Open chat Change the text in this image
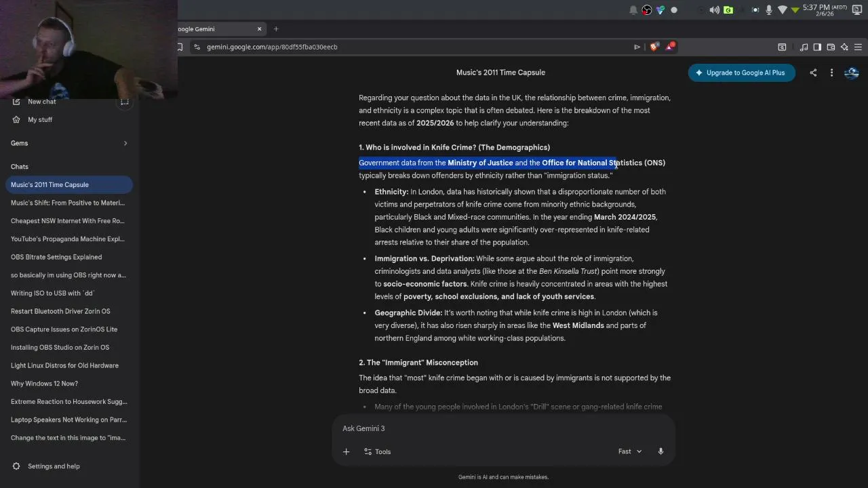This screenshot has width=868, height=488. pyautogui.click(x=68, y=438)
